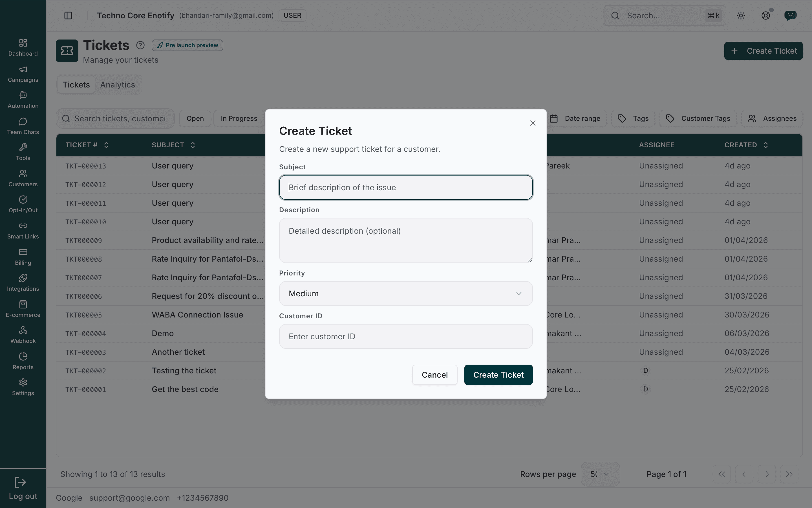Screen dimensions: 812x508
Task: Click the top-right Create Ticket button
Action: coord(763,51)
